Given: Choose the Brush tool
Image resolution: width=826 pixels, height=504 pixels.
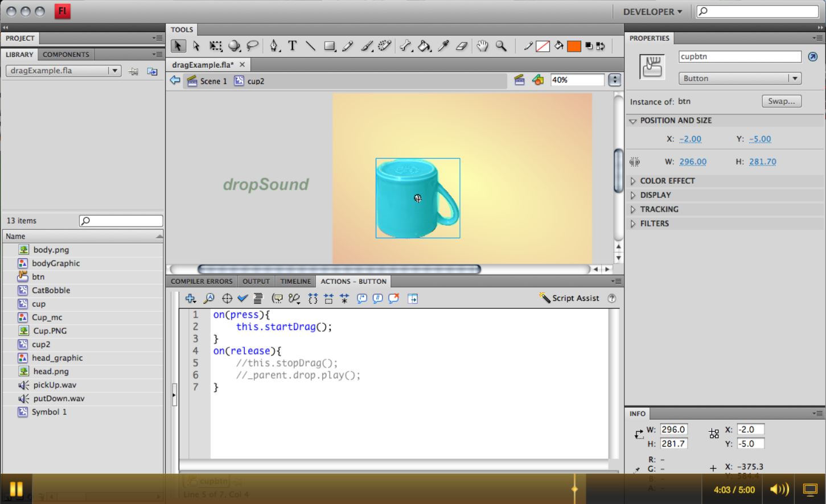Looking at the screenshot, I should pos(367,46).
